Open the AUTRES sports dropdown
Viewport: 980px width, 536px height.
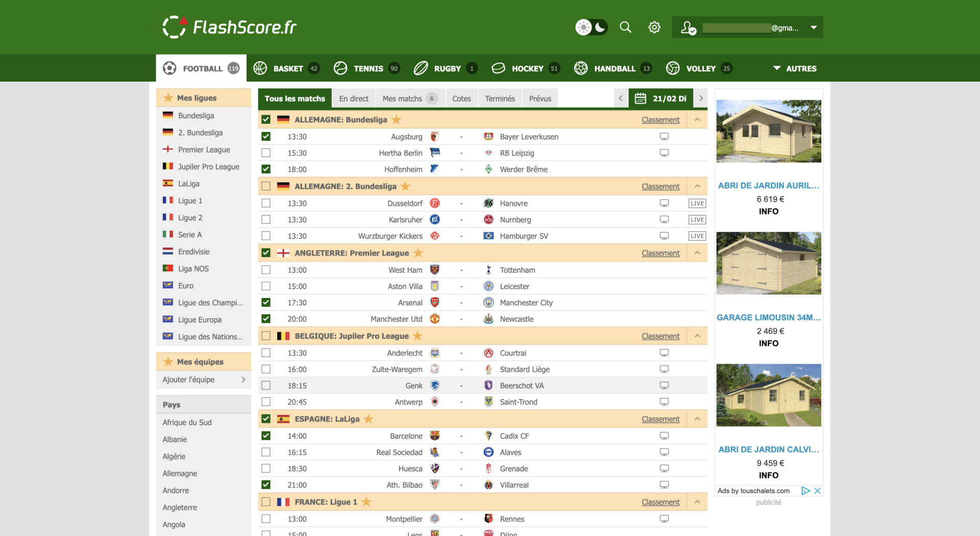795,68
